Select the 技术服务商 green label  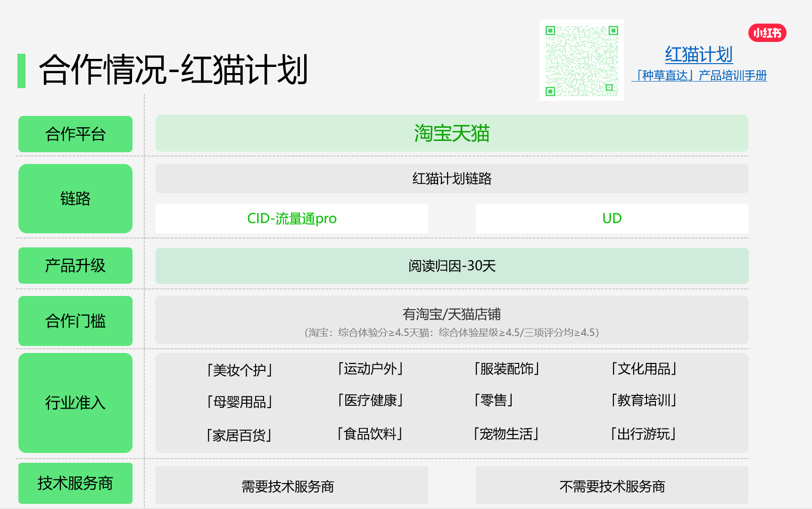coord(75,483)
